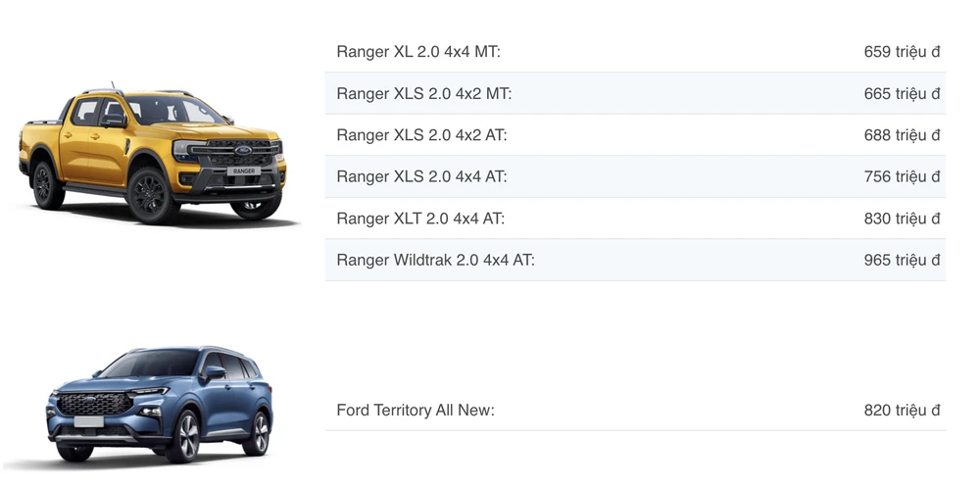Viewport: 980px width, 488px height.
Task: Select the Ranger XL 2.0 4x4 MT label
Action: click(x=418, y=52)
